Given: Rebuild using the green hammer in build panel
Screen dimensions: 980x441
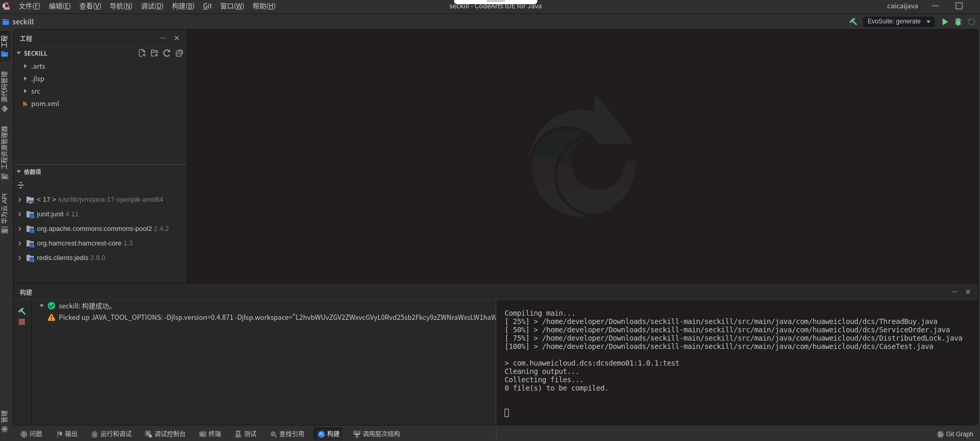Looking at the screenshot, I should 22,311.
